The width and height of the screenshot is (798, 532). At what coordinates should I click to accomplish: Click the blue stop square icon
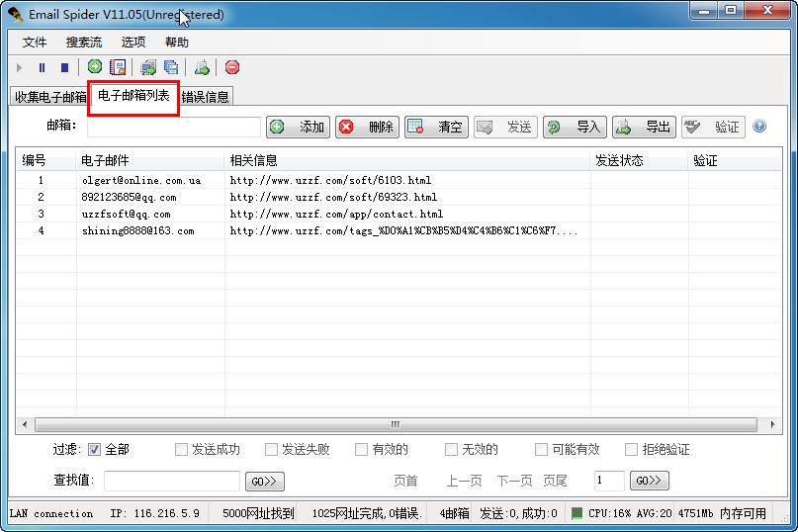click(64, 67)
